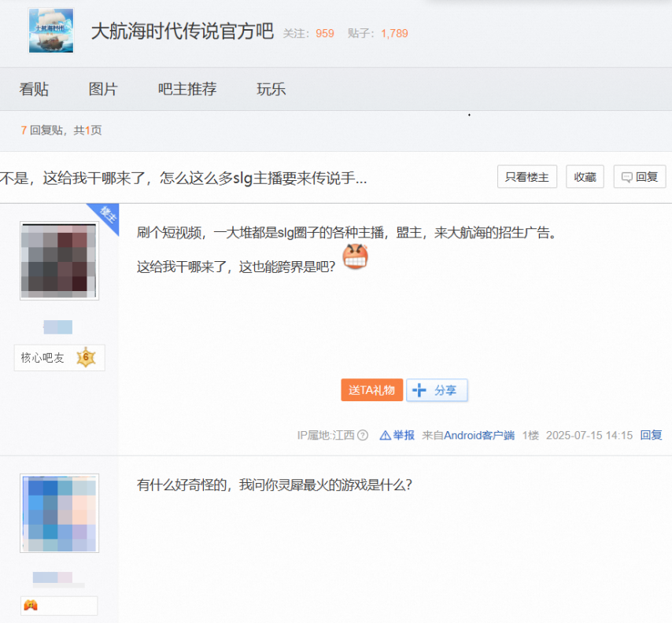Click the original poster's avatar
Viewport: 672px width, 623px height.
coord(59,260)
